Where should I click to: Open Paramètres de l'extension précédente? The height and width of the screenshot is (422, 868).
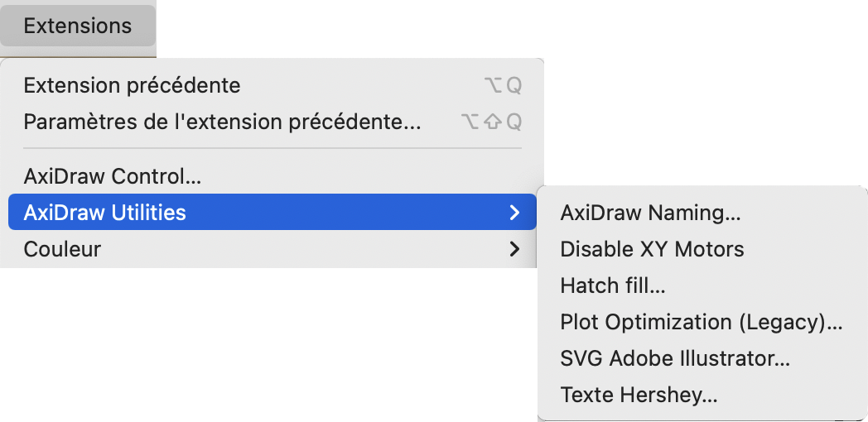223,122
